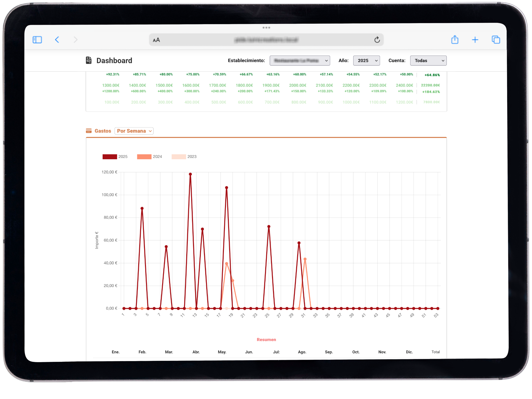This screenshot has height=399, width=532.
Task: Change the Por Semana grouping selector
Action: [134, 131]
